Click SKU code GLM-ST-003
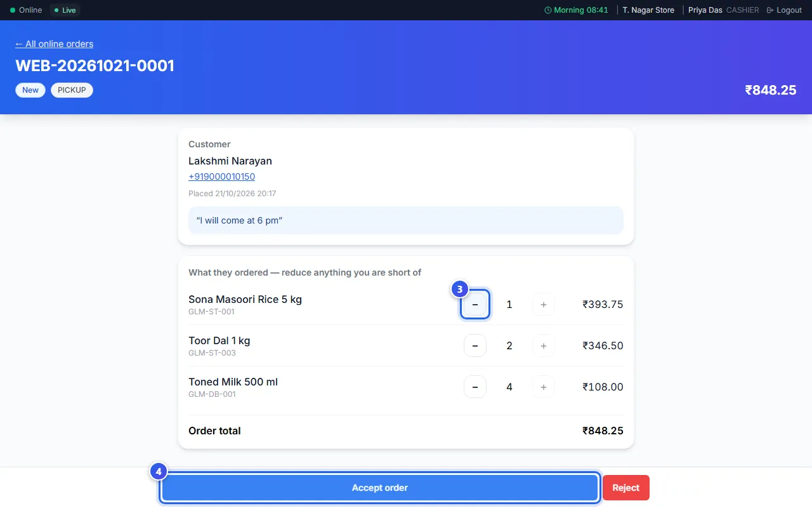 pos(212,353)
